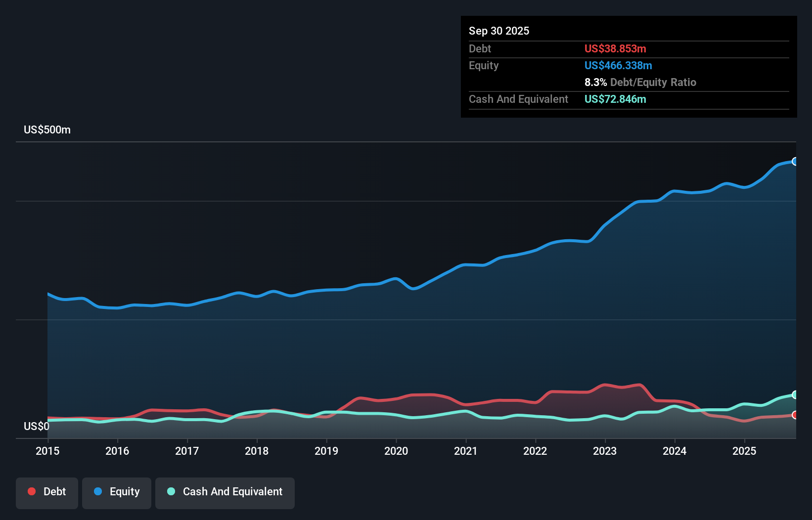Click the teal Cash And Equivalent legend dot
Screen dimensions: 812x520
[171, 491]
